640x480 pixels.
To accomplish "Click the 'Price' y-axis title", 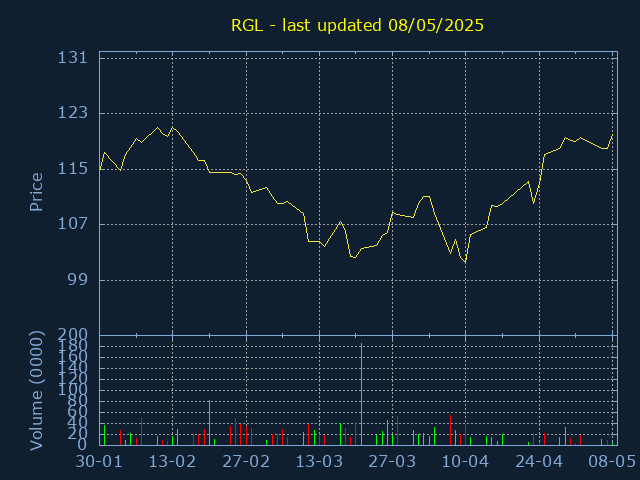I will [36, 192].
